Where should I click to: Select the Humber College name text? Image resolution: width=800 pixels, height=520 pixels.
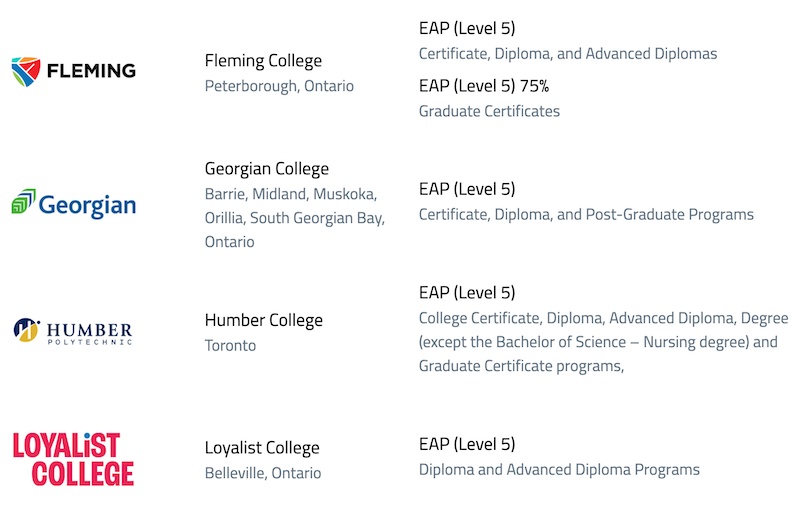[x=264, y=320]
